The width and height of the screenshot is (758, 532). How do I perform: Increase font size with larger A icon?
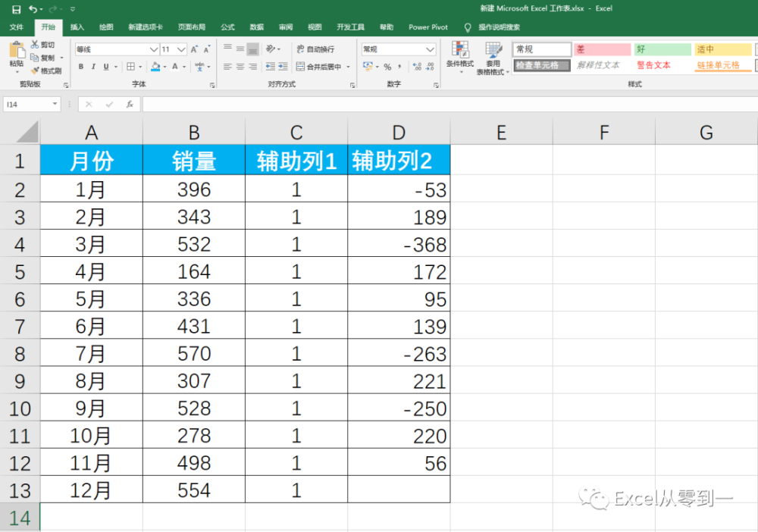(x=194, y=49)
